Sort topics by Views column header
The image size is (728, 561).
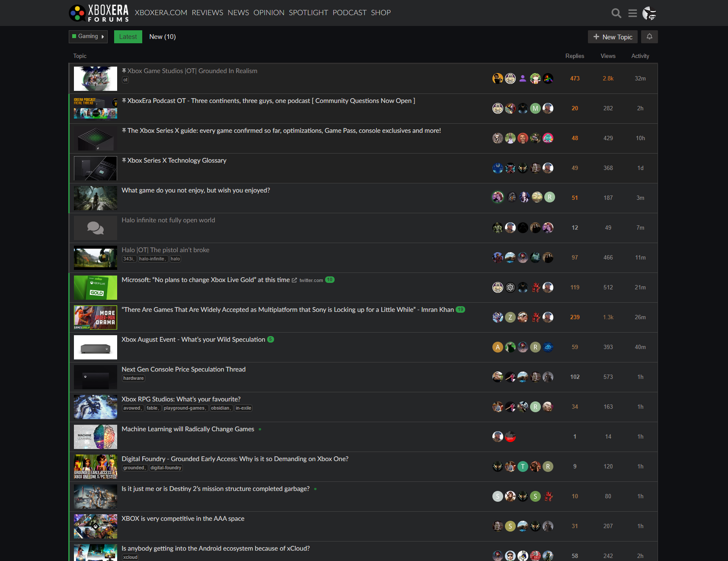[x=608, y=56]
